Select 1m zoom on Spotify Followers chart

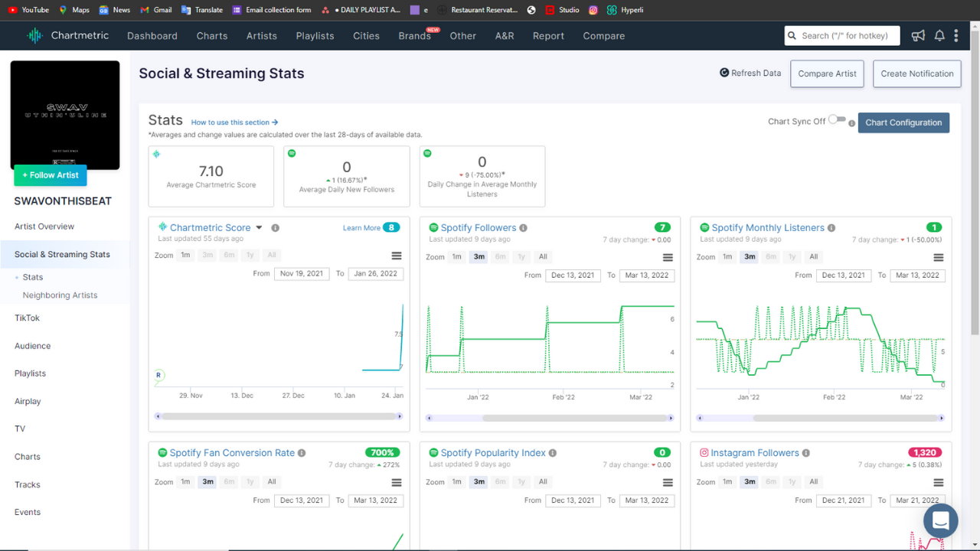tap(456, 256)
